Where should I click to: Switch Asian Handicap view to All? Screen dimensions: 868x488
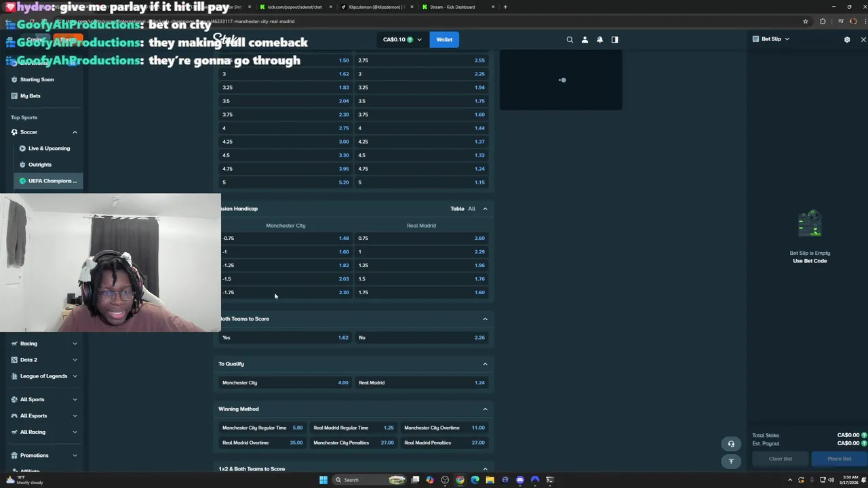click(x=471, y=209)
